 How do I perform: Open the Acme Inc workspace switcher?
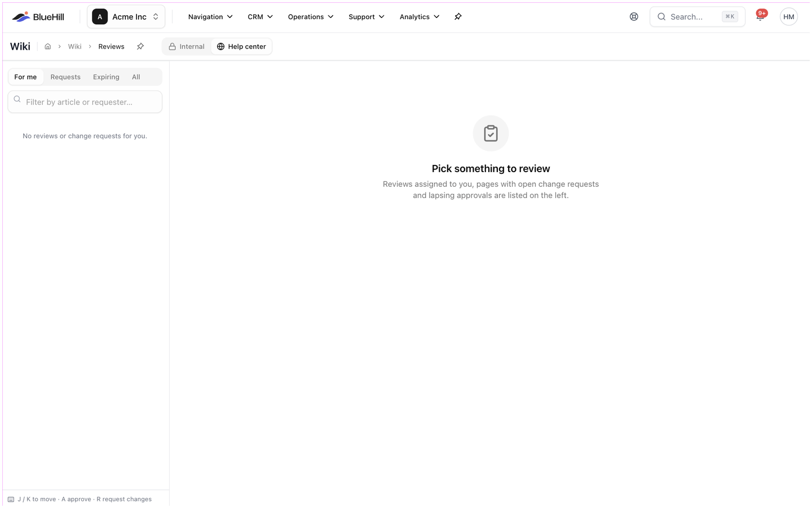(126, 17)
